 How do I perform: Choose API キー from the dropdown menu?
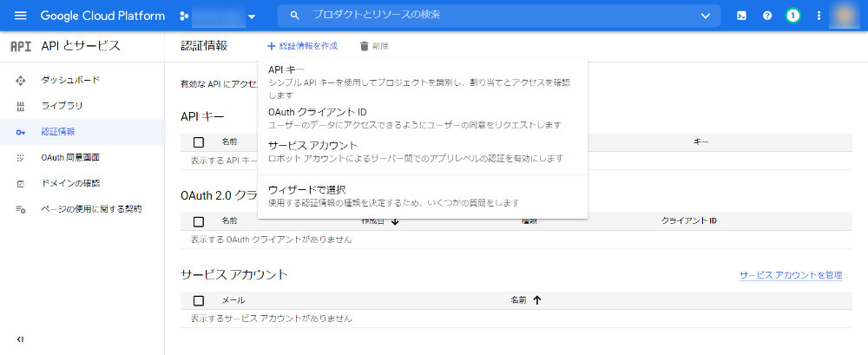423,82
